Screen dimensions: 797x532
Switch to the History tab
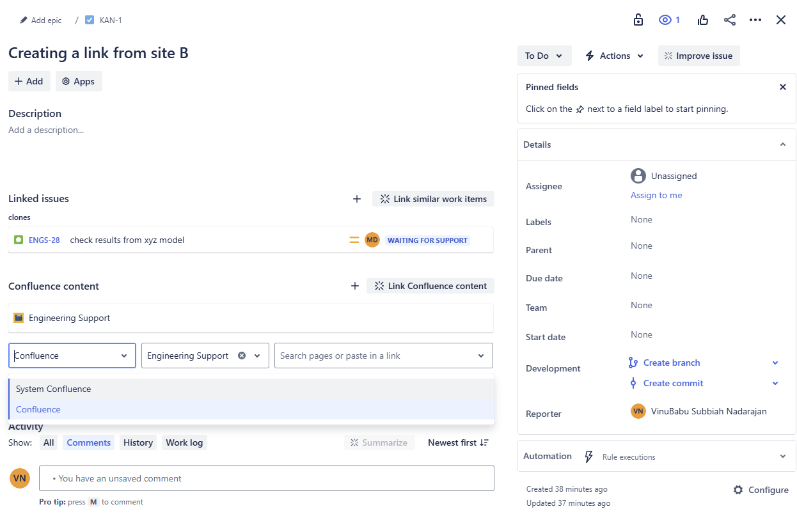(138, 442)
